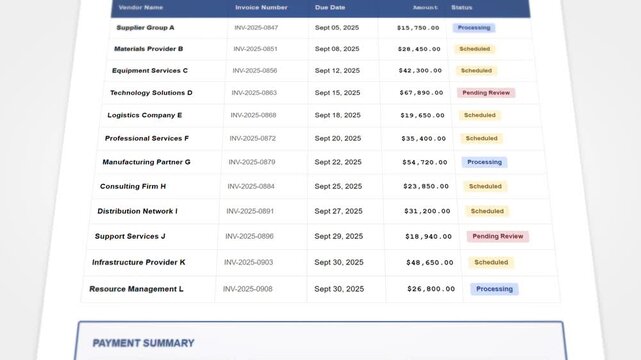Select vendor Professional Services F
This screenshot has height=360, width=641.
147,139
